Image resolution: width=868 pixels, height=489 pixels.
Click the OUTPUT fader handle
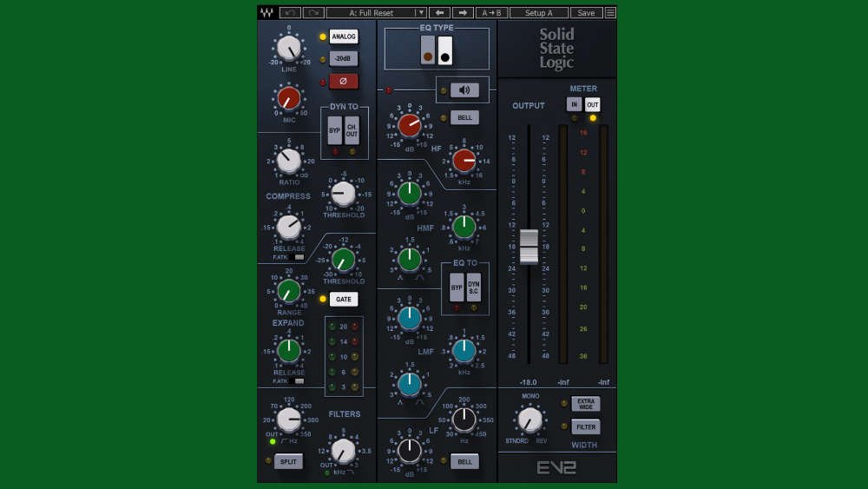click(x=529, y=247)
